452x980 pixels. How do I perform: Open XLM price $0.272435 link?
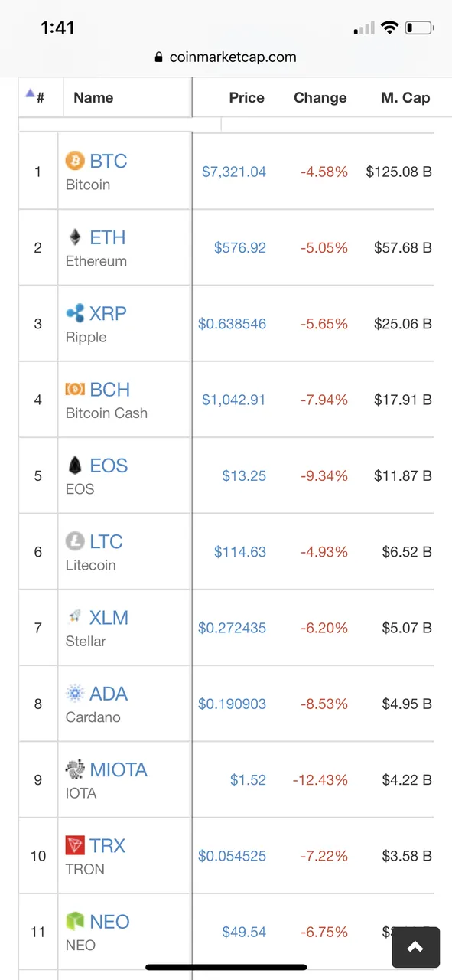tap(233, 629)
